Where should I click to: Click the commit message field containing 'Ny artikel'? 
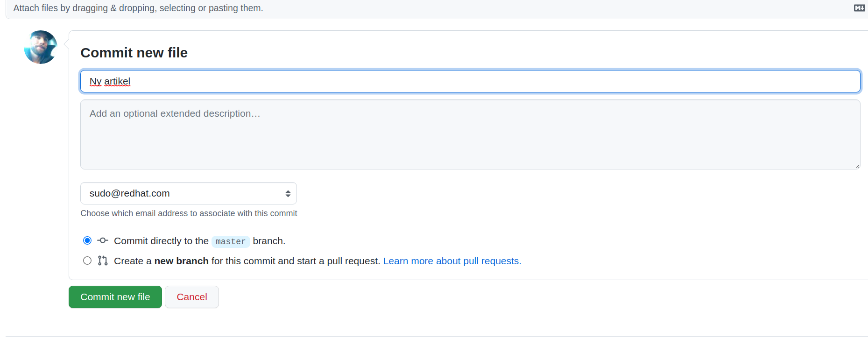tap(470, 81)
